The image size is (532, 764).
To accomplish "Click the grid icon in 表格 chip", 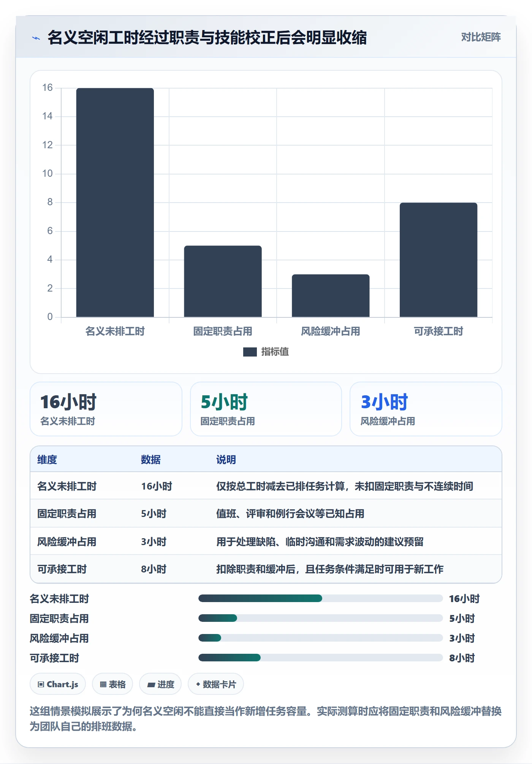I will [103, 685].
